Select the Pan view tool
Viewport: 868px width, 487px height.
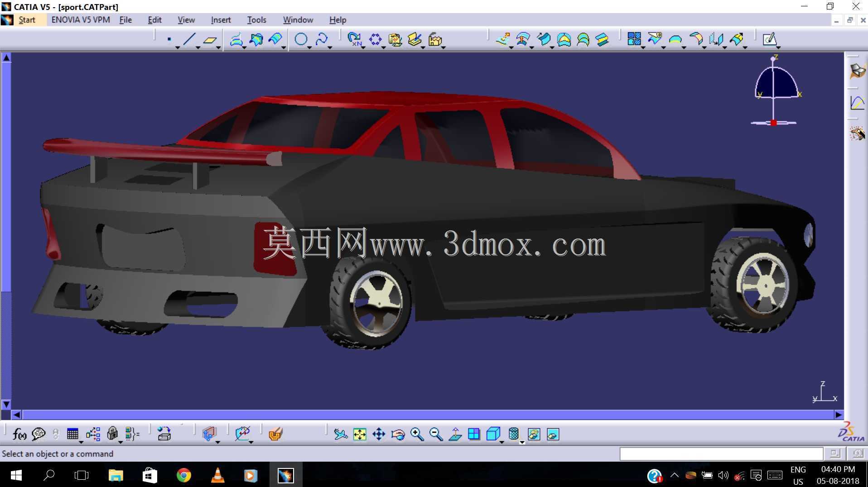379,434
